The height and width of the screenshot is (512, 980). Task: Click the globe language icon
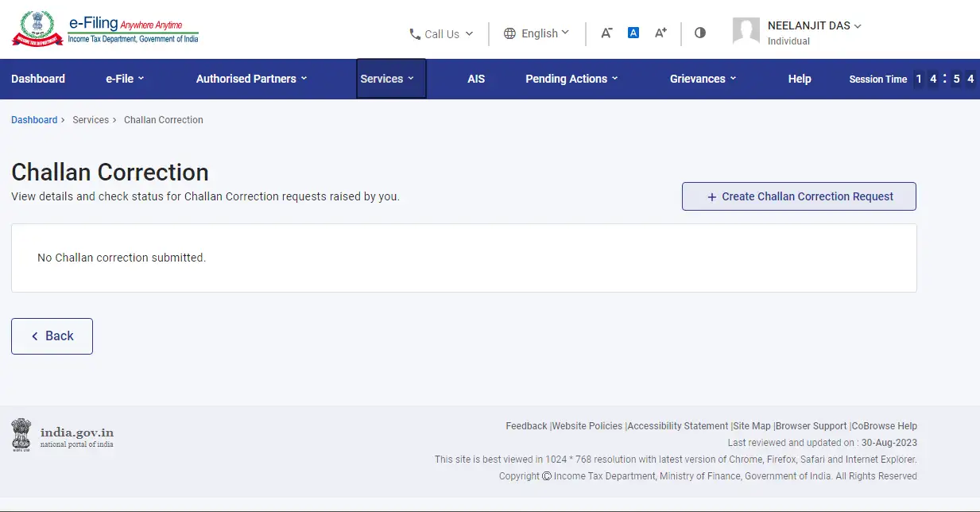pyautogui.click(x=509, y=33)
